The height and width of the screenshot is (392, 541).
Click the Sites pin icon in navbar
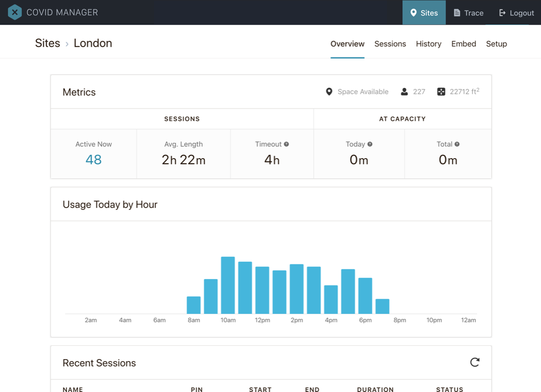pos(413,13)
